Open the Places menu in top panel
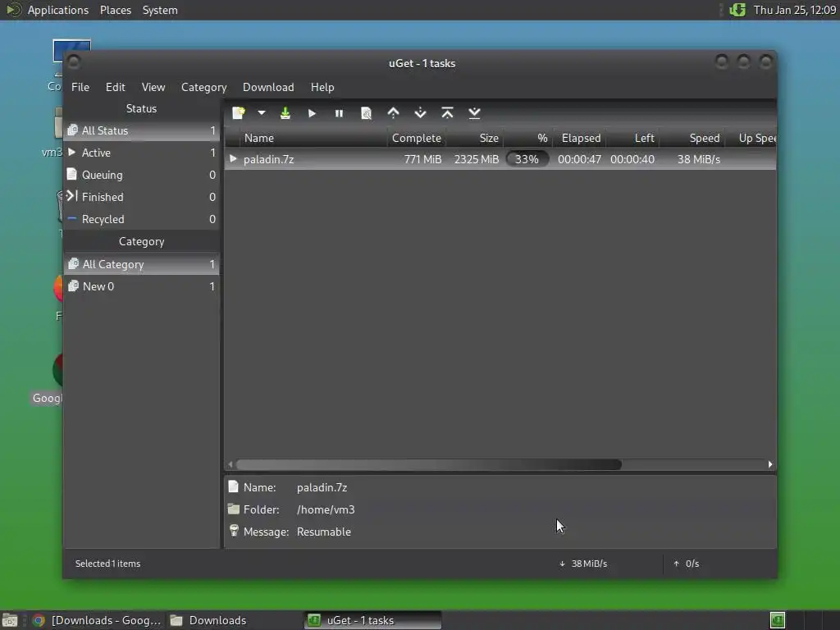 point(115,10)
